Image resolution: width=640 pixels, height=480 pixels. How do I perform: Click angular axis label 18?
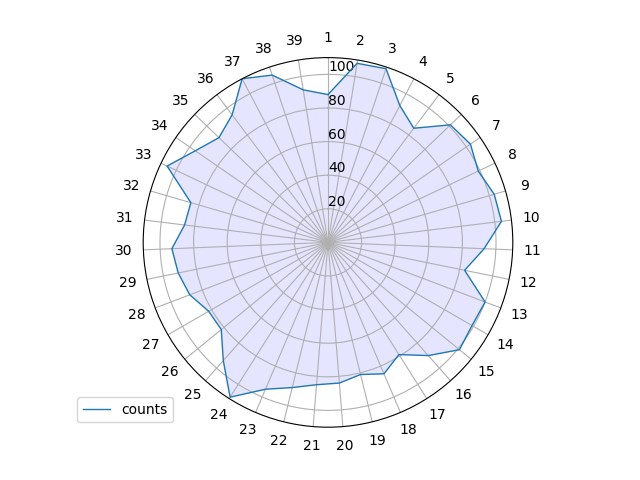click(x=408, y=429)
